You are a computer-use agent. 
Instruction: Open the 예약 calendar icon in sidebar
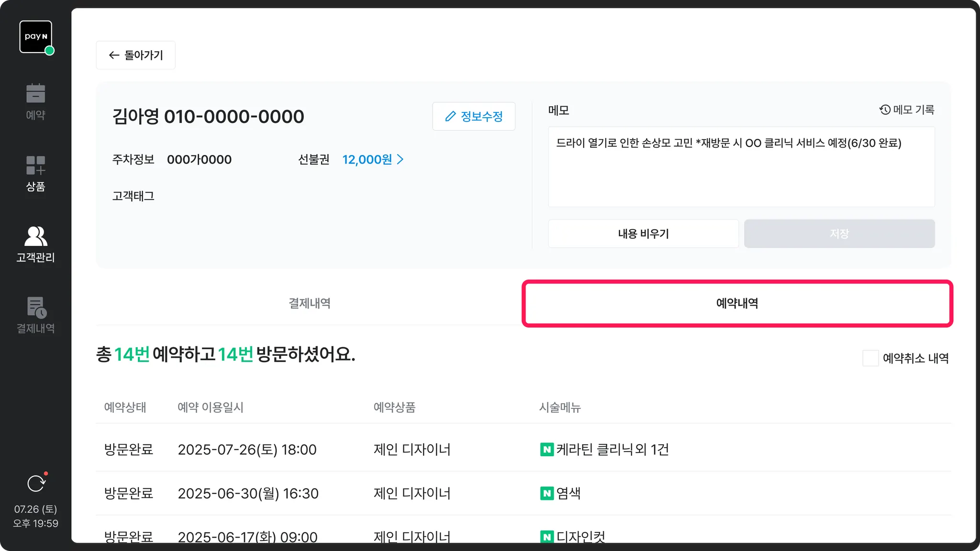click(35, 93)
